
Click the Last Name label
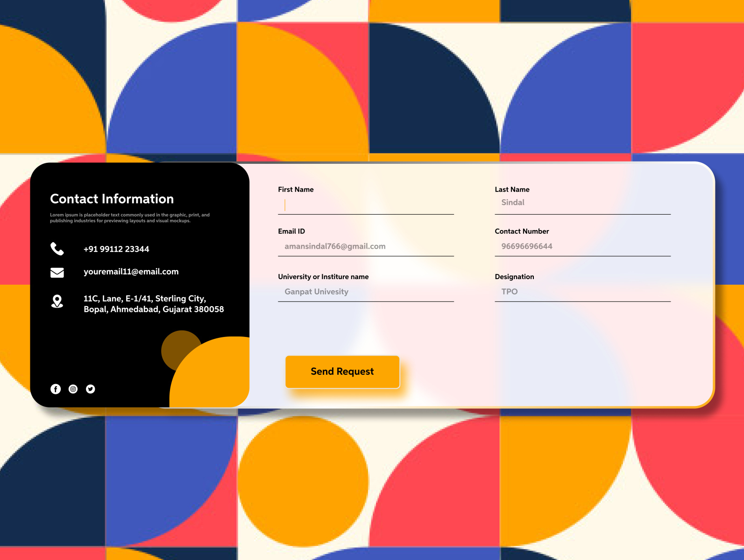click(512, 189)
